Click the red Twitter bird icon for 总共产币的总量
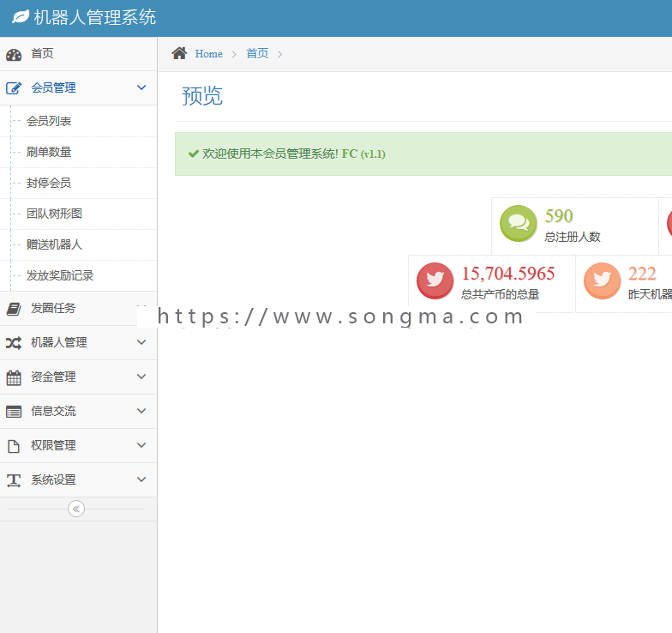The width and height of the screenshot is (672, 633). tap(435, 280)
